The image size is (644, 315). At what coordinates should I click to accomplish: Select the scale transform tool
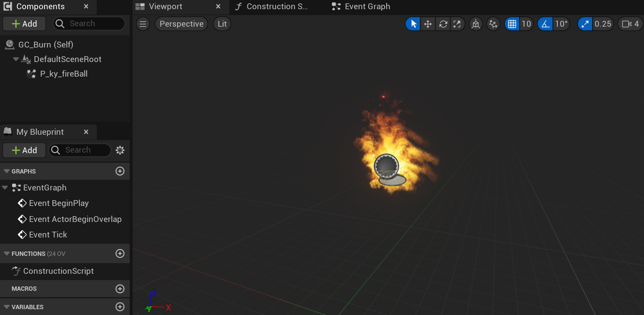pos(457,24)
